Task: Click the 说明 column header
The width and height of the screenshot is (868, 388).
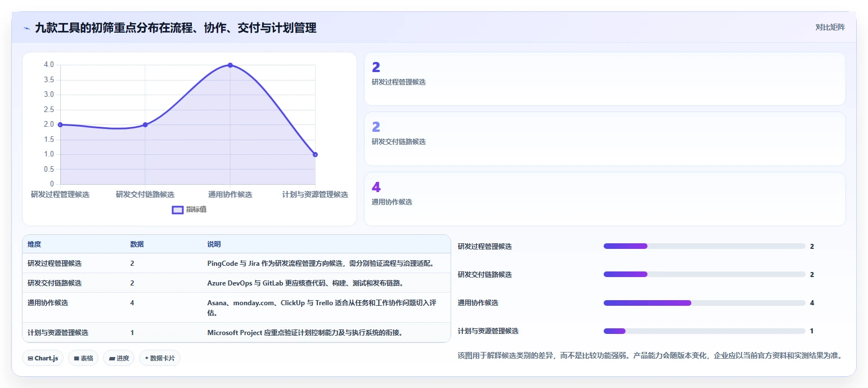Action: coord(214,244)
